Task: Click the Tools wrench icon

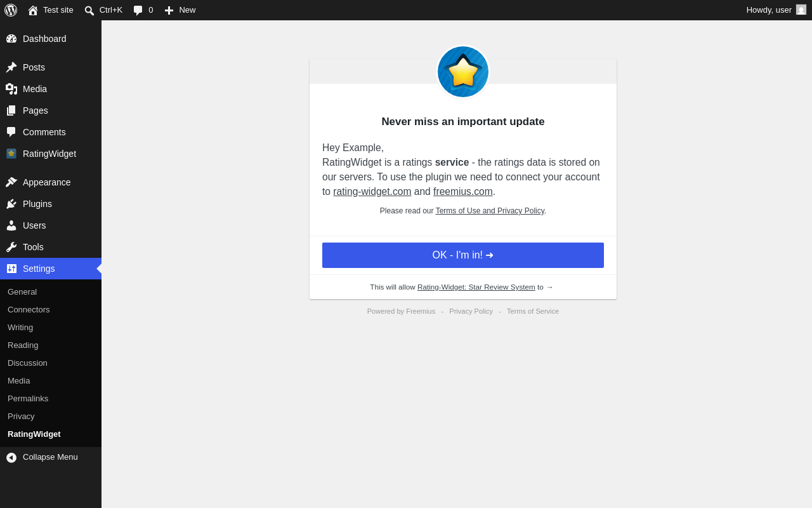Action: pyautogui.click(x=11, y=247)
